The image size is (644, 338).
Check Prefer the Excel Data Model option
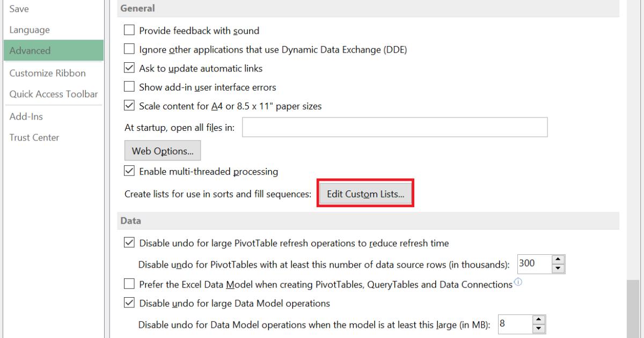click(x=129, y=284)
